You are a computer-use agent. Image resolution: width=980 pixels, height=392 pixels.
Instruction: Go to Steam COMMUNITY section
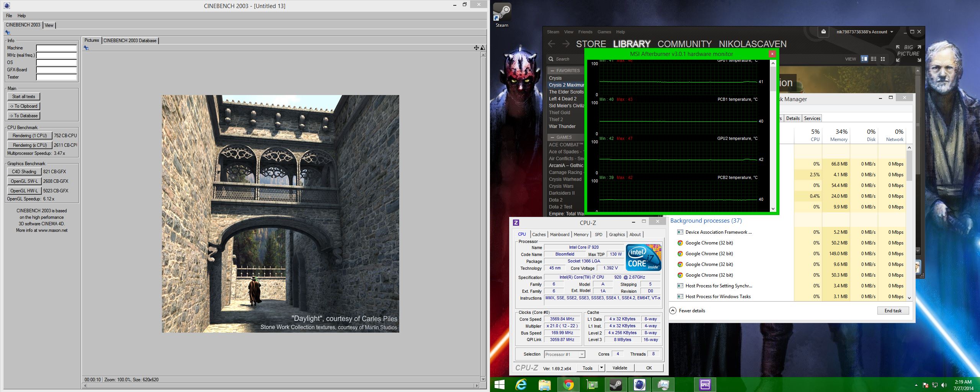pos(684,44)
